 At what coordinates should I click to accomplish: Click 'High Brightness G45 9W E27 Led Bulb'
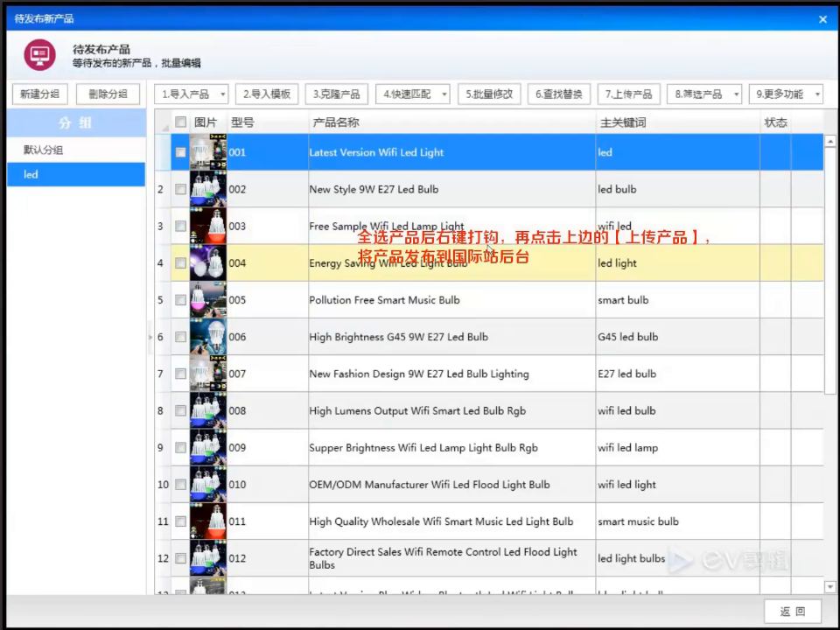tap(399, 337)
